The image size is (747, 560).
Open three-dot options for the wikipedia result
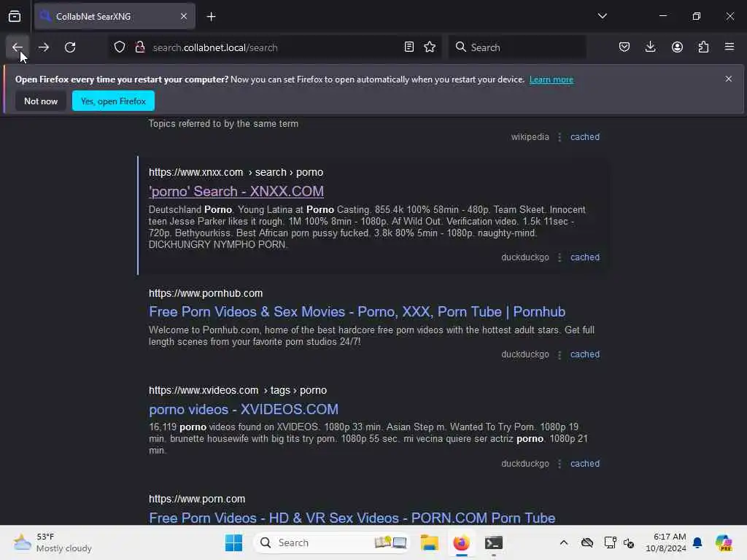point(560,137)
